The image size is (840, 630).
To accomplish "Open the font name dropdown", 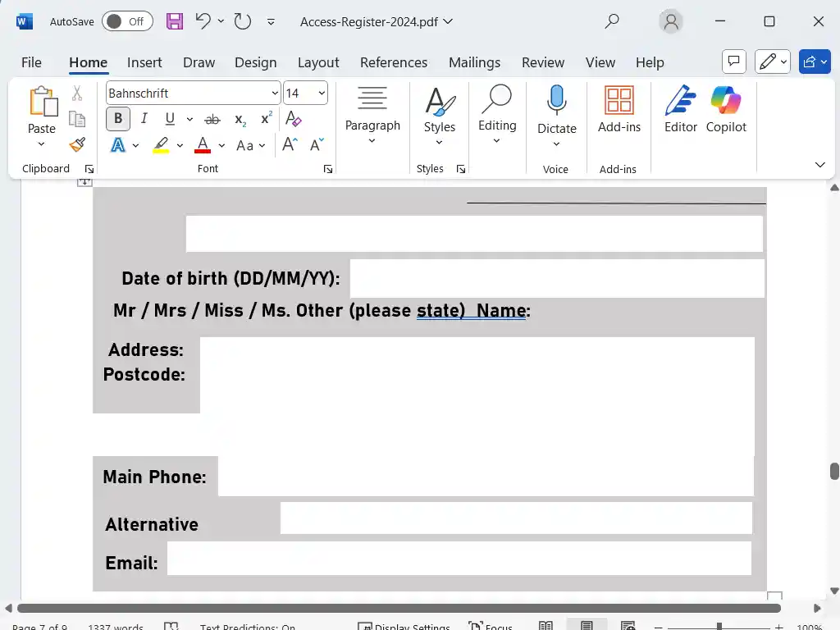I will [x=275, y=94].
